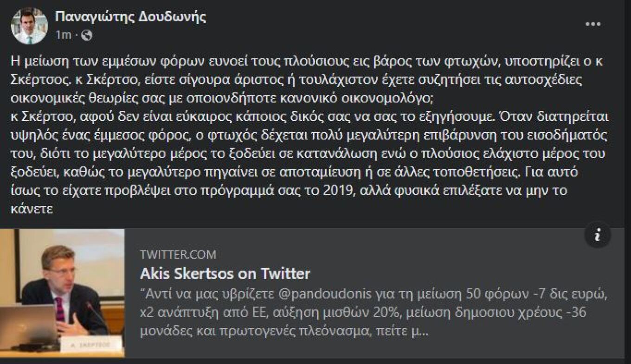Screen dimensions: 631x364
Task: Open "Akis Skertsos on Twitter" link title
Action: (225, 274)
